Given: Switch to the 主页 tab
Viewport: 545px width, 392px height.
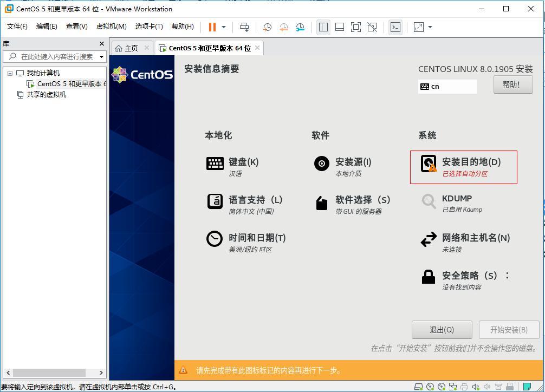Looking at the screenshot, I should [131, 48].
